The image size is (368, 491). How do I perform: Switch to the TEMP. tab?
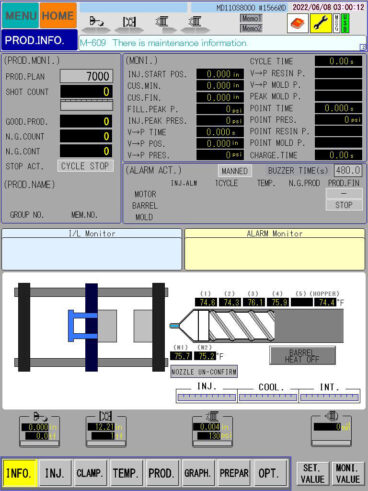125,473
